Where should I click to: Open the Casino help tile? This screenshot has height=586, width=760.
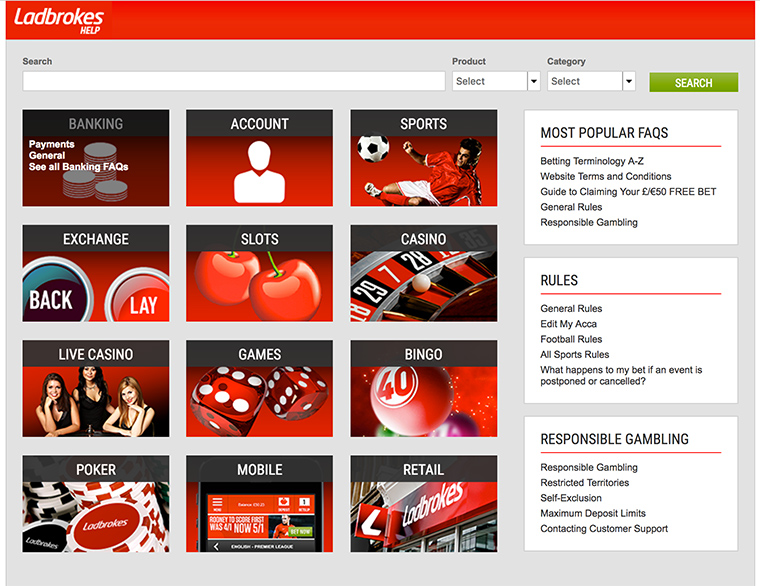pyautogui.click(x=424, y=273)
